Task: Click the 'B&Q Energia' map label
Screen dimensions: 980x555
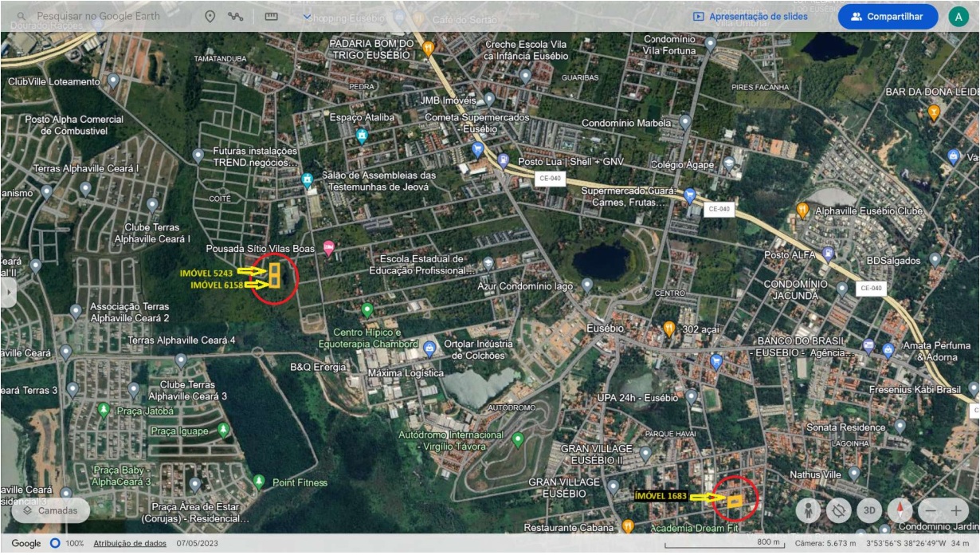Action: tap(319, 367)
